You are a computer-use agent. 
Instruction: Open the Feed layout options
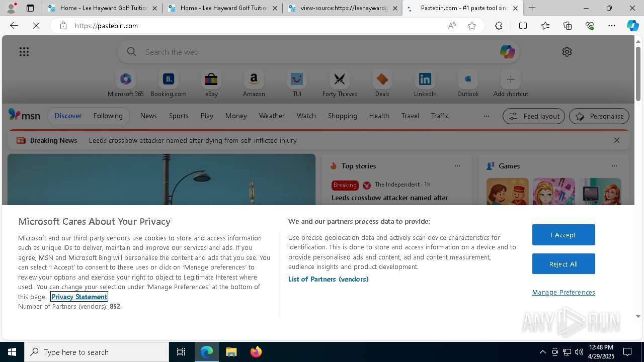point(534,116)
